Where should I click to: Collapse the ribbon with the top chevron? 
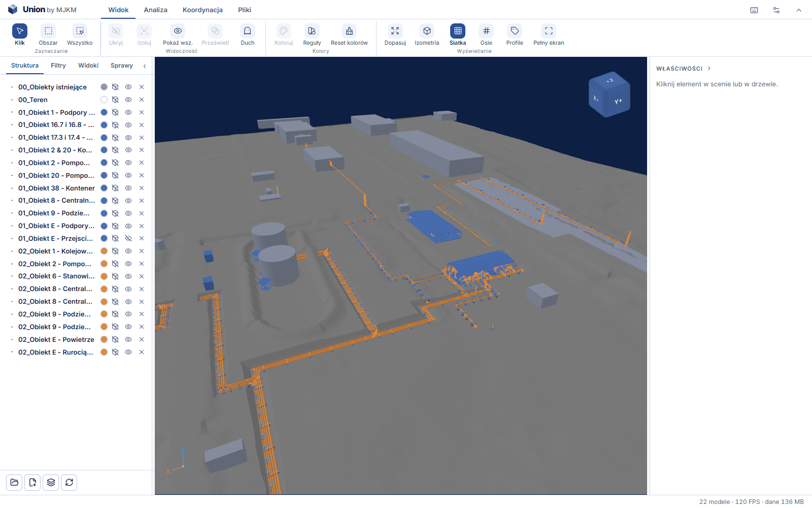[x=799, y=10]
